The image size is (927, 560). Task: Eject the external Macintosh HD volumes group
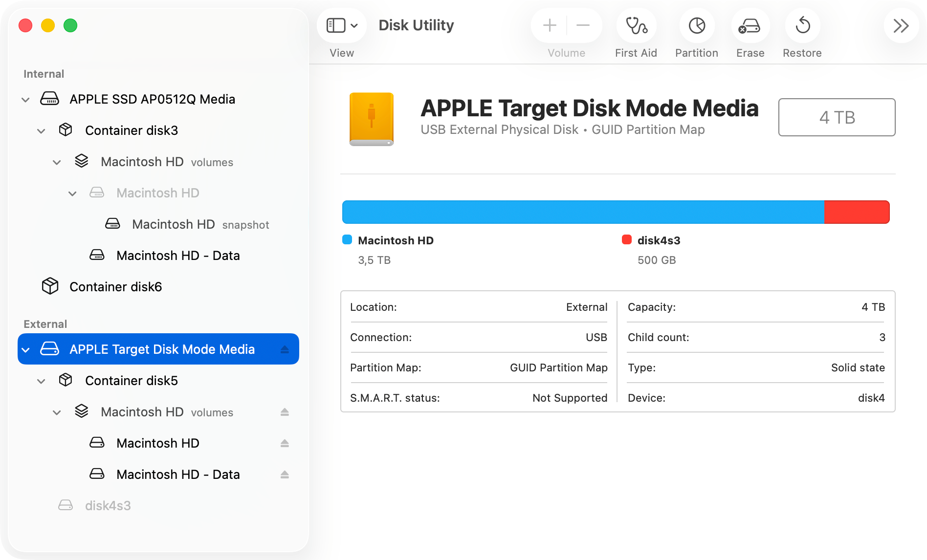click(x=285, y=412)
